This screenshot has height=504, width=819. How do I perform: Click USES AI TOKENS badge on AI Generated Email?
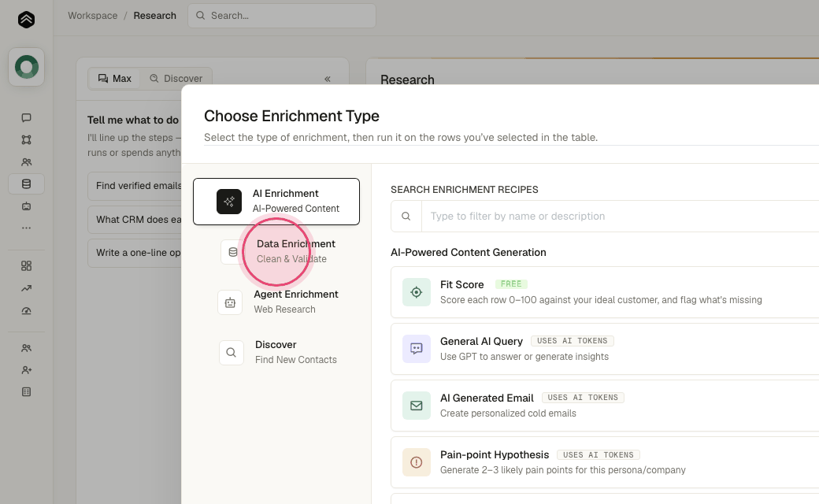pyautogui.click(x=583, y=398)
